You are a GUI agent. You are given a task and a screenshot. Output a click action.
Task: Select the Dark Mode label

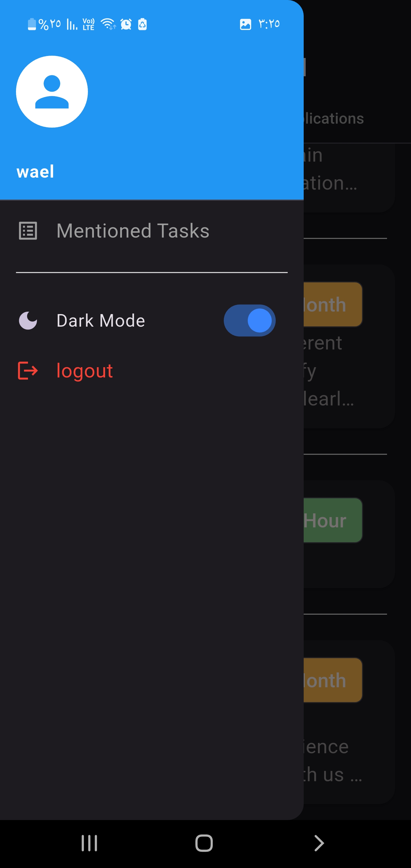[x=101, y=320]
